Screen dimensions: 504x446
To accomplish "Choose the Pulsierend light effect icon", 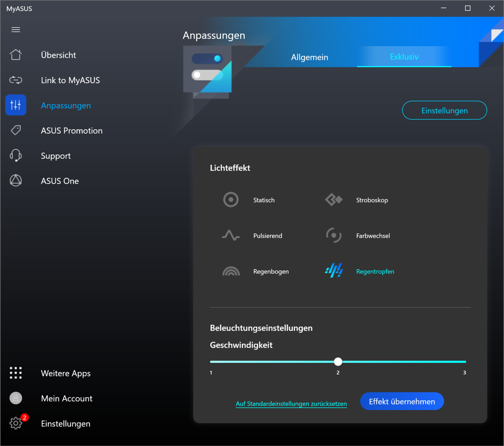I will point(231,235).
